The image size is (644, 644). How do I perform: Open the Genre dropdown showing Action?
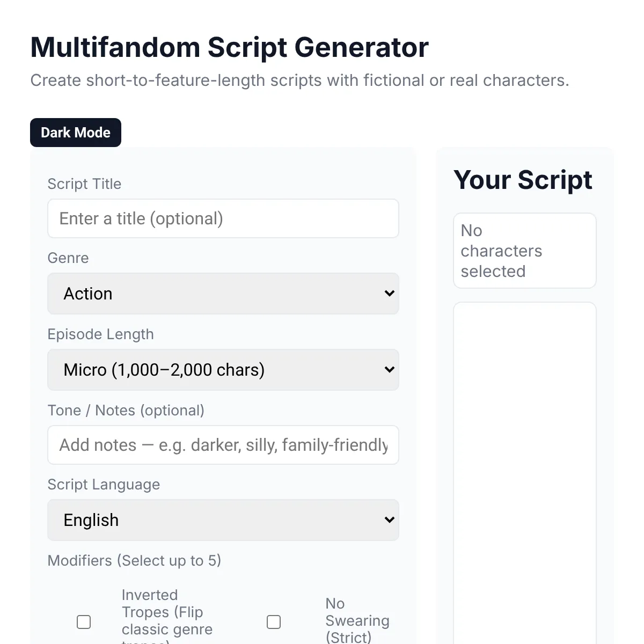pyautogui.click(x=223, y=294)
